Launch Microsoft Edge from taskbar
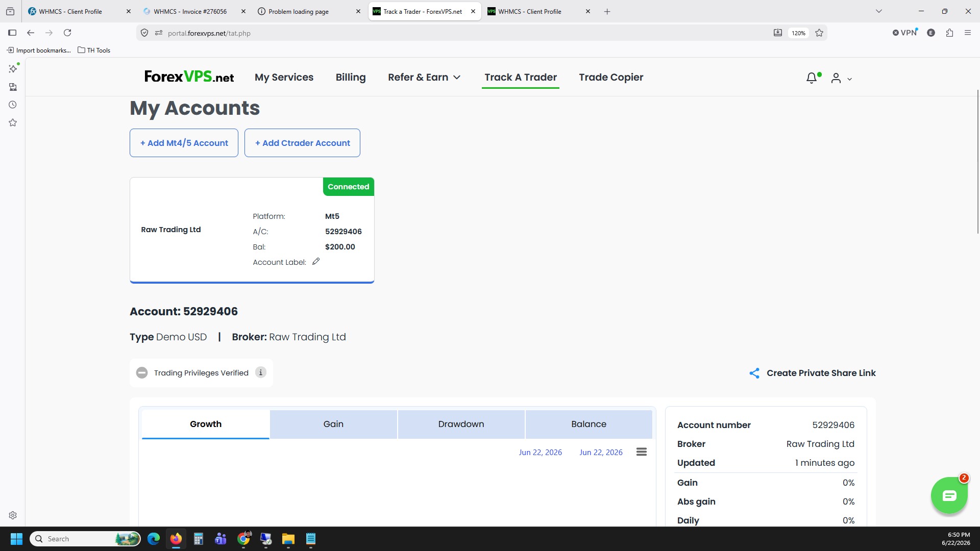980x551 pixels. (x=154, y=539)
